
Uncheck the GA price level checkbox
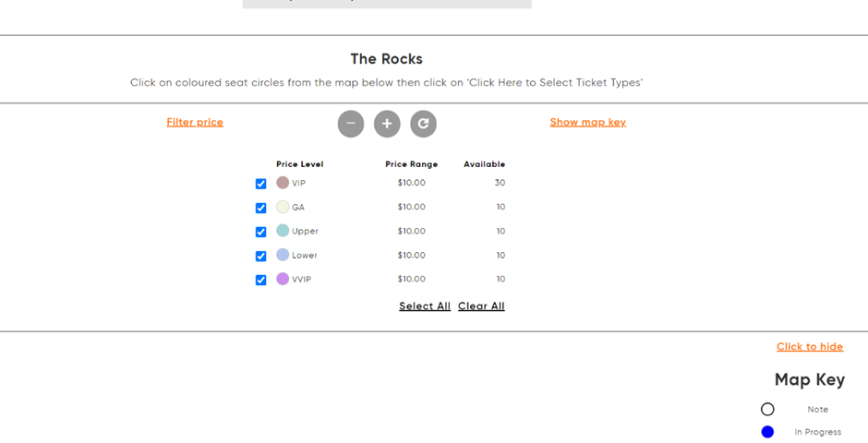(x=260, y=208)
